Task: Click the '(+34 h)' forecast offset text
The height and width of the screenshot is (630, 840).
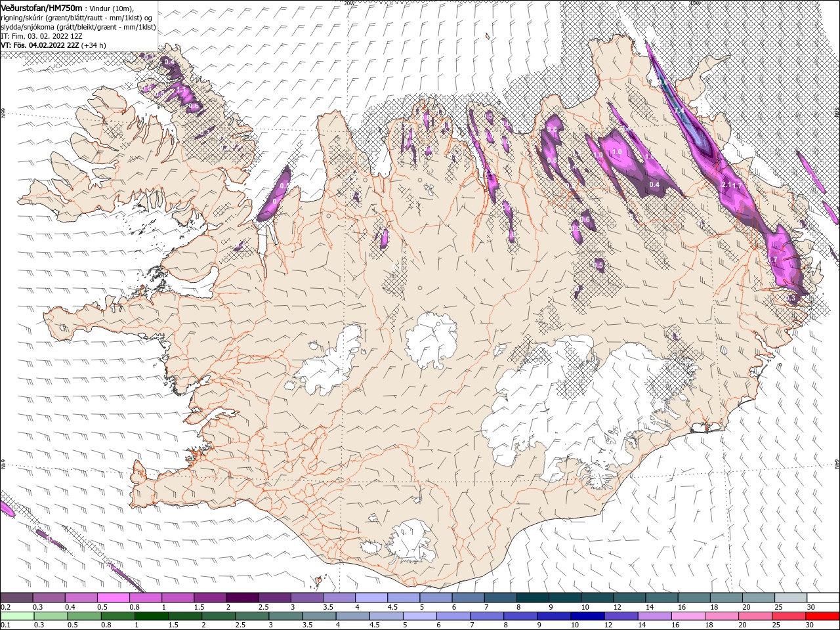Action: (94, 45)
